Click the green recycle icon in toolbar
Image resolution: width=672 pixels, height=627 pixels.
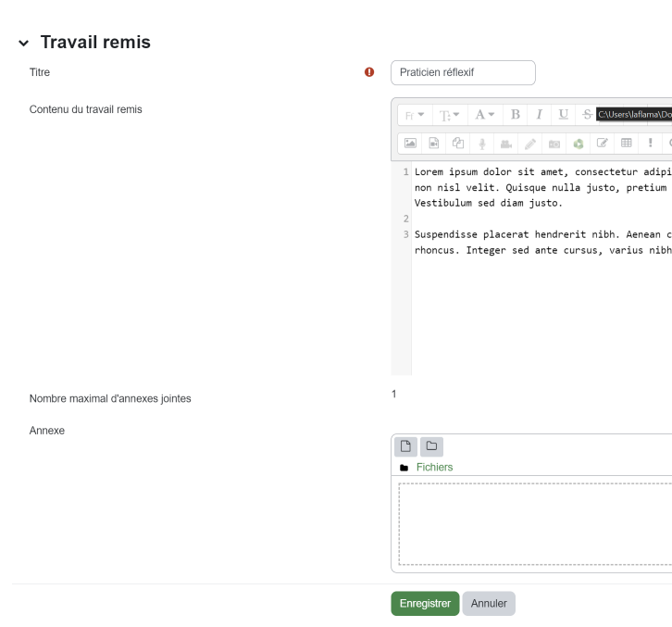(579, 143)
